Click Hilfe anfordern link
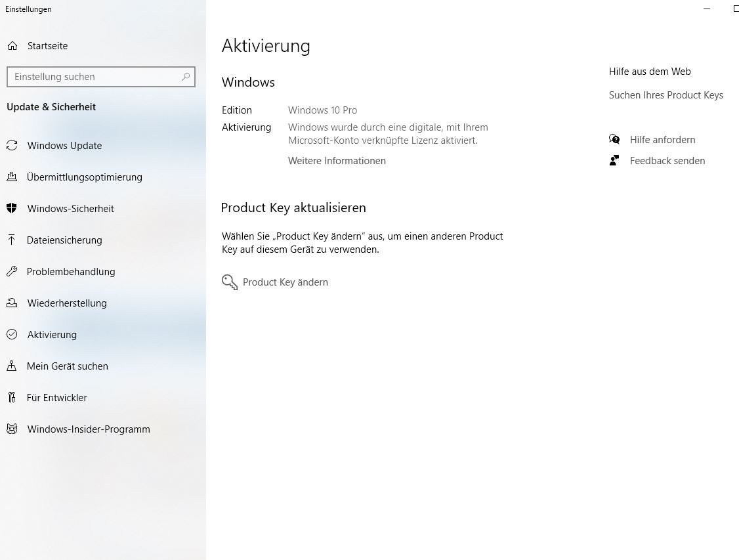The width and height of the screenshot is (739, 560). click(x=662, y=140)
